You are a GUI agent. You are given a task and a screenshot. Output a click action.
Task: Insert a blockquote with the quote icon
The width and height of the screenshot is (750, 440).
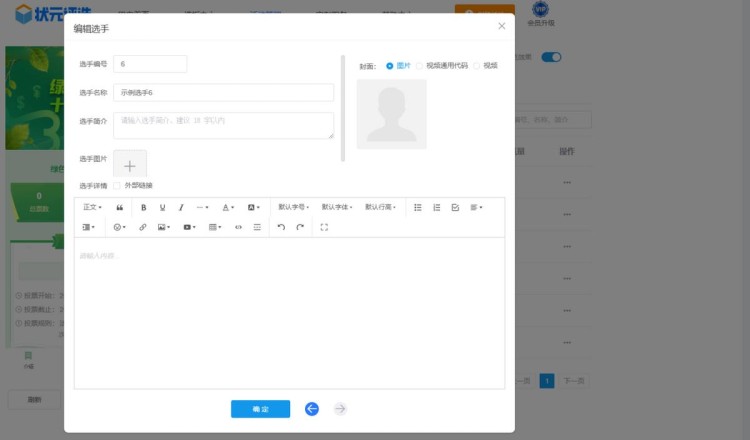pyautogui.click(x=120, y=208)
